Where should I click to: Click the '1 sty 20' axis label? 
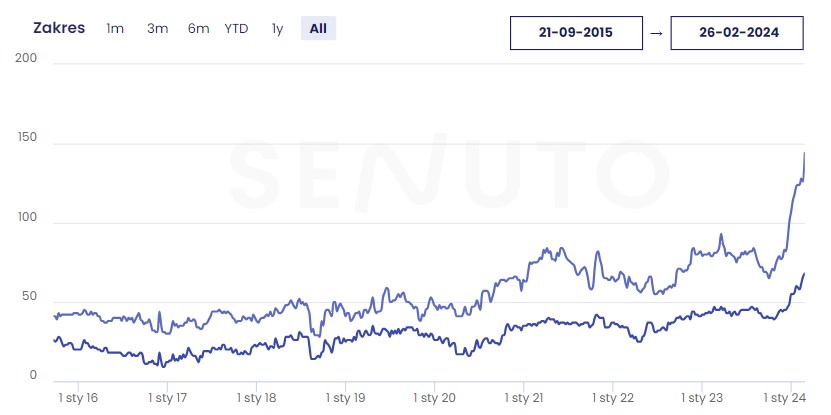click(434, 397)
